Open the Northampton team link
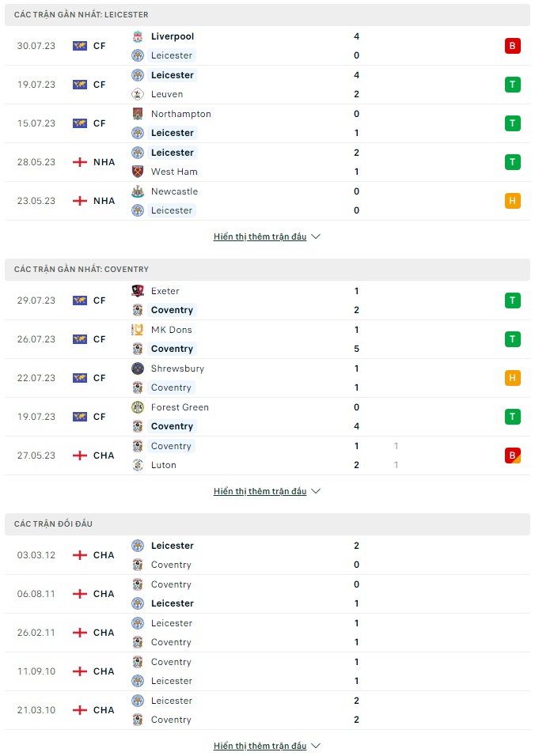The height and width of the screenshot is (756, 535). 181,114
